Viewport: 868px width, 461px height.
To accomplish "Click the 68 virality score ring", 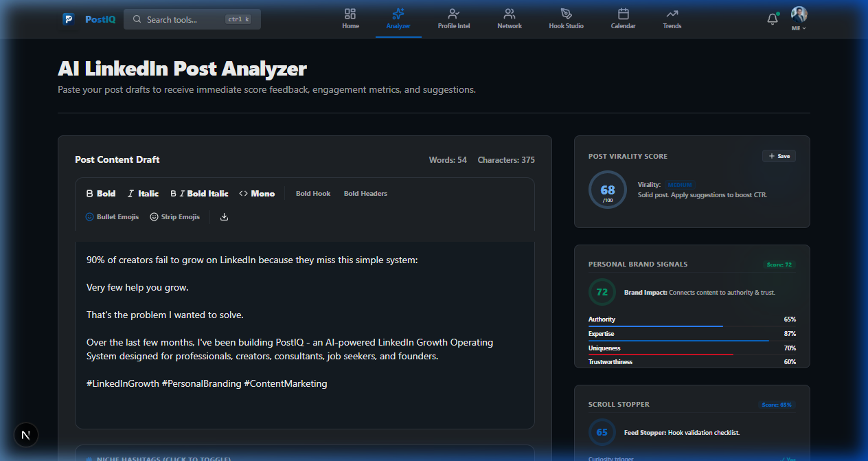I will 608,190.
